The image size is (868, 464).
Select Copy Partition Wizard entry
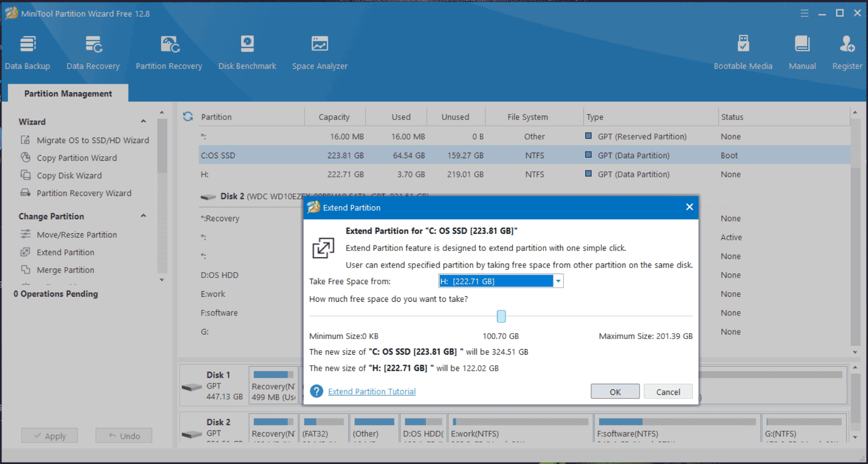[77, 158]
